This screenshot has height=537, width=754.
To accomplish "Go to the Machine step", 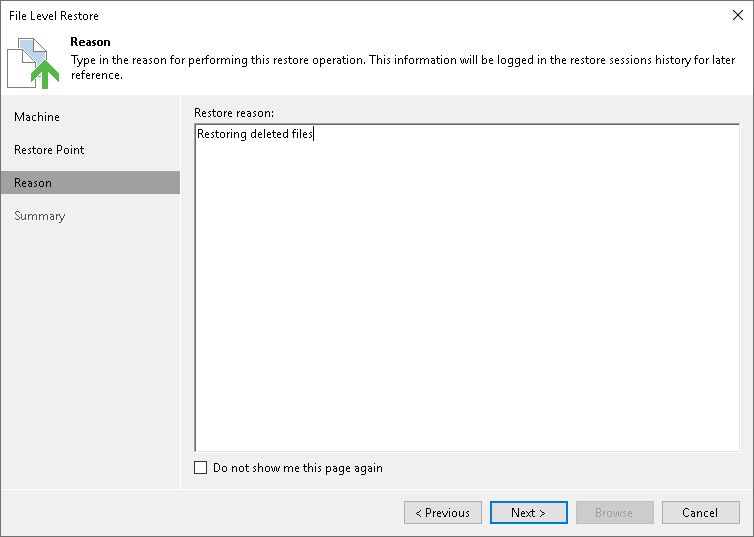I will [37, 117].
